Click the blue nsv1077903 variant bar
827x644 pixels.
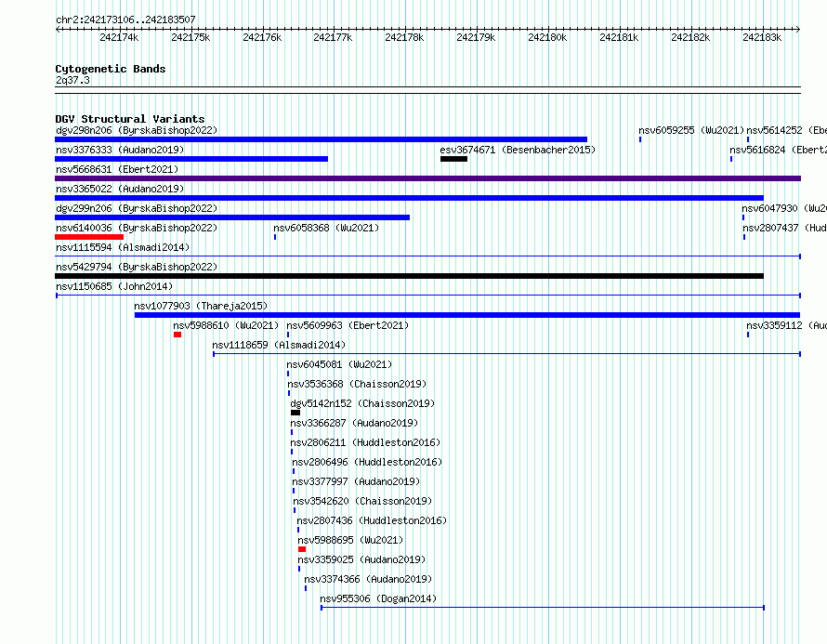click(467, 315)
